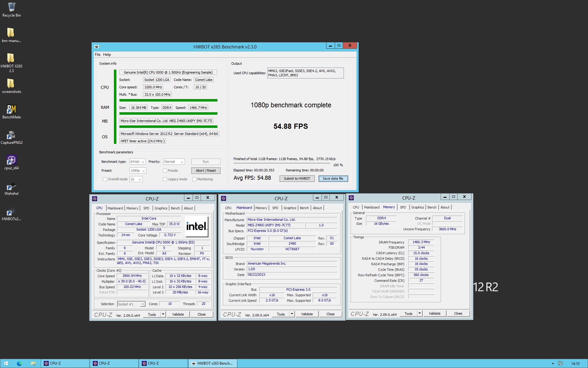Open the Benchmark type 64-bit dropdown
The height and width of the screenshot is (368, 588).
[x=137, y=162]
